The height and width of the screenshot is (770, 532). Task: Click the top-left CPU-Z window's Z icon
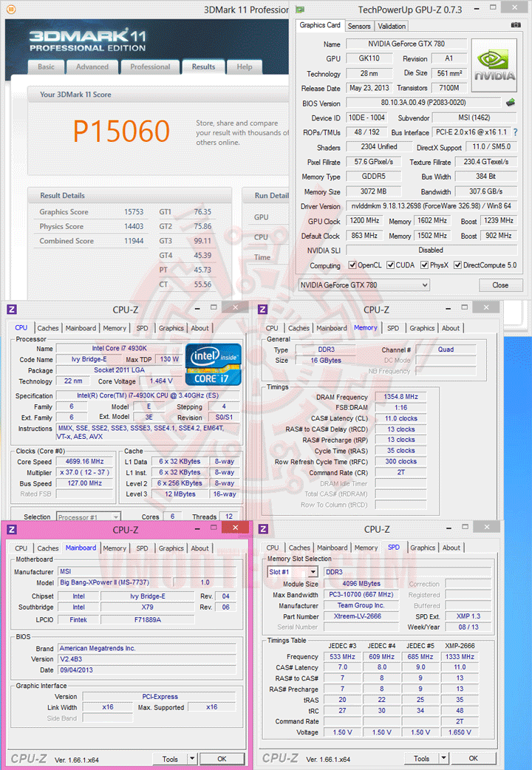[x=12, y=309]
